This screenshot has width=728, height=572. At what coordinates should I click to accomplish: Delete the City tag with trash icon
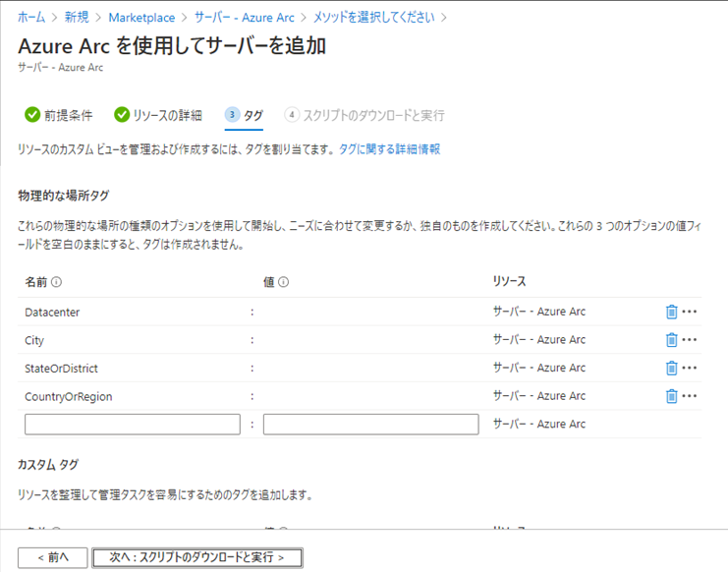671,340
